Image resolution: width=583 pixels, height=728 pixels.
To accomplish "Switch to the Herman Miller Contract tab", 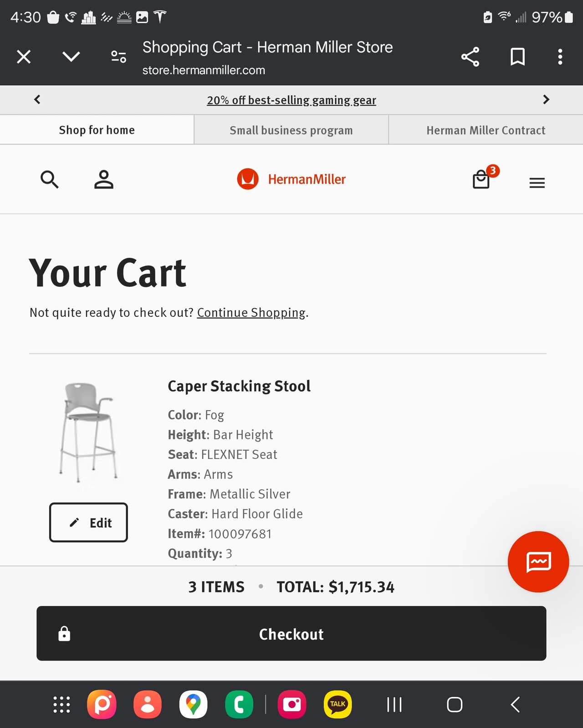I will point(486,130).
